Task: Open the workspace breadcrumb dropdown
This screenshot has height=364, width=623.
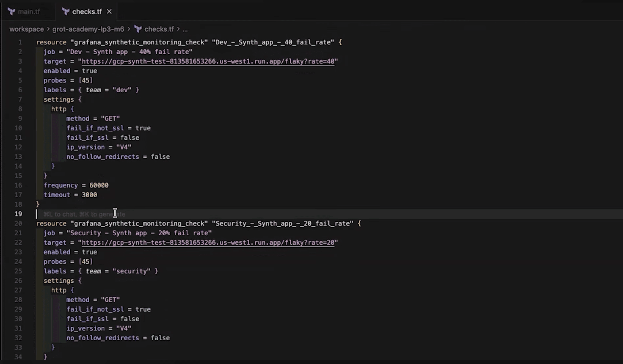Action: point(27,29)
